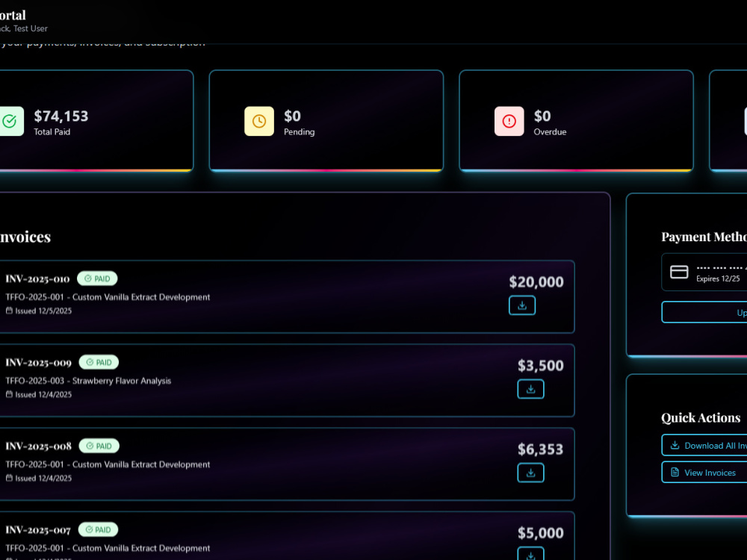This screenshot has width=747, height=560.
Task: Click Custom Vanilla Extract description of INV-2025-010
Action: pos(141,297)
